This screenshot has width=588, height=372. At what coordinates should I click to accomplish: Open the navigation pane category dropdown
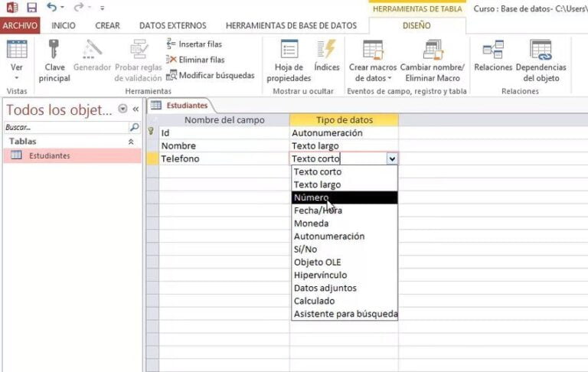[x=122, y=109]
